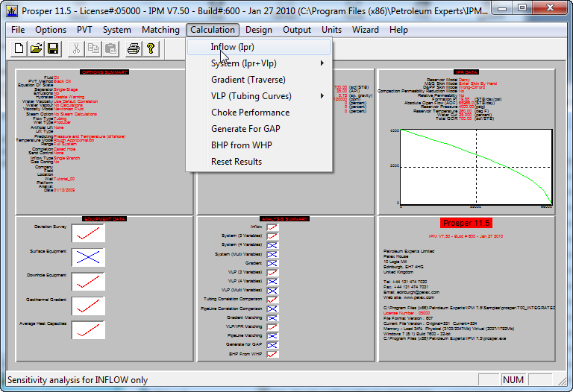This screenshot has width=573, height=392.
Task: Click the Paste clipboard toolbar icon
Action: point(110,48)
